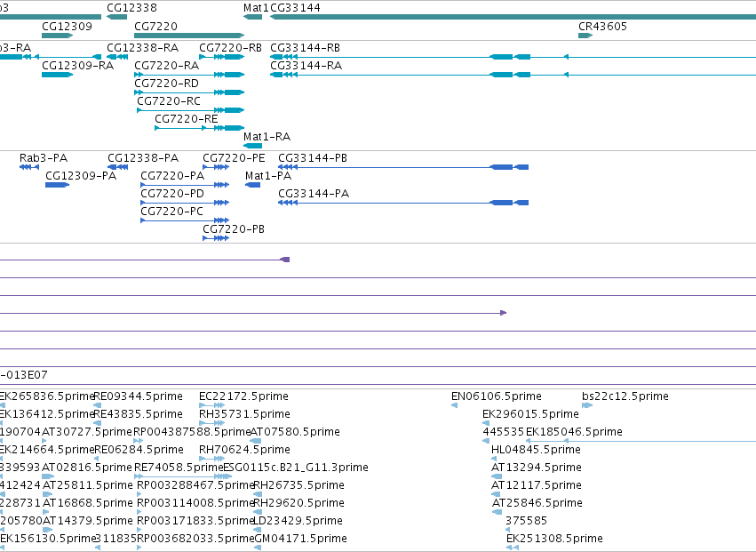Screen dimensions: 756x552
Task: Select the CG7220-PB protein label
Action: pyautogui.click(x=234, y=228)
